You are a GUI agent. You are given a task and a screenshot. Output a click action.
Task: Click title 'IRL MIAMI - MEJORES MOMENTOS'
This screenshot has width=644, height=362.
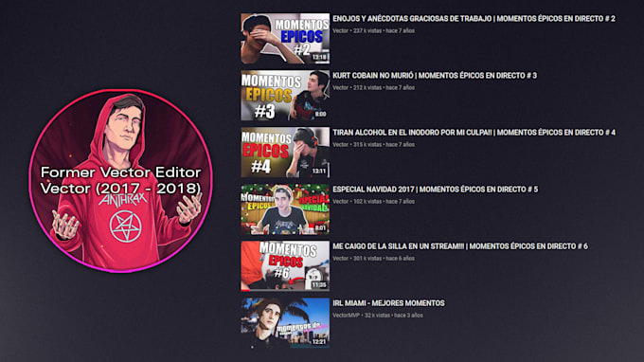click(x=388, y=303)
